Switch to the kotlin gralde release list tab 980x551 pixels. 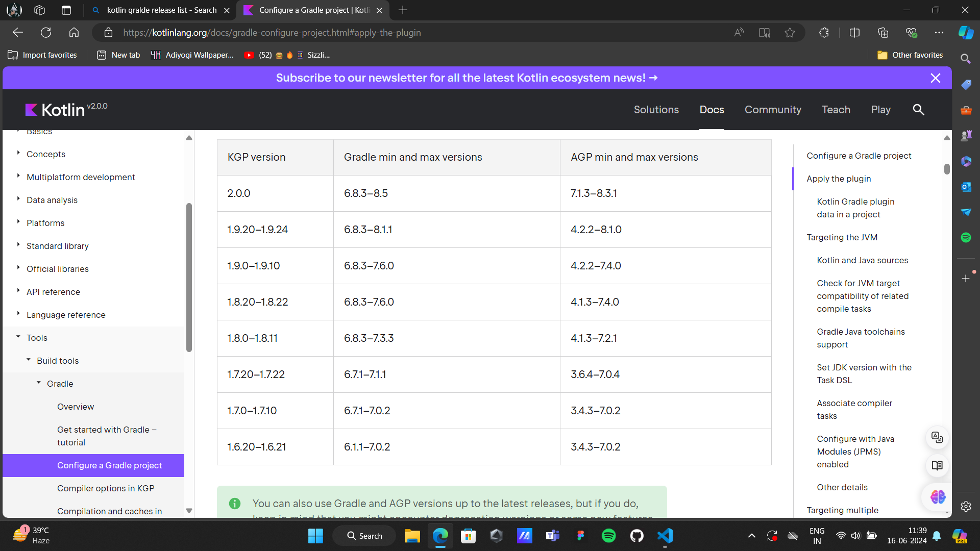161,10
